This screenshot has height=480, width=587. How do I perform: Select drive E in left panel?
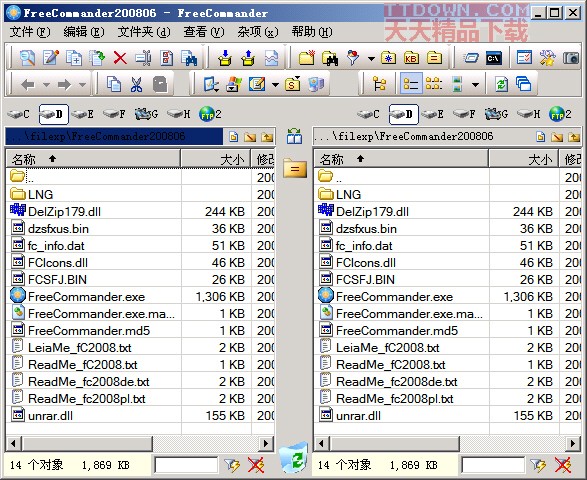(x=83, y=114)
